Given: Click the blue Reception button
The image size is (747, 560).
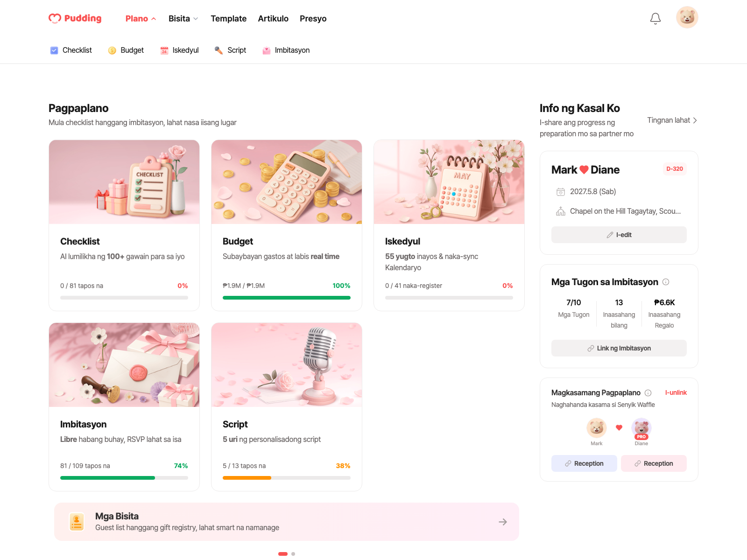Looking at the screenshot, I should (584, 463).
